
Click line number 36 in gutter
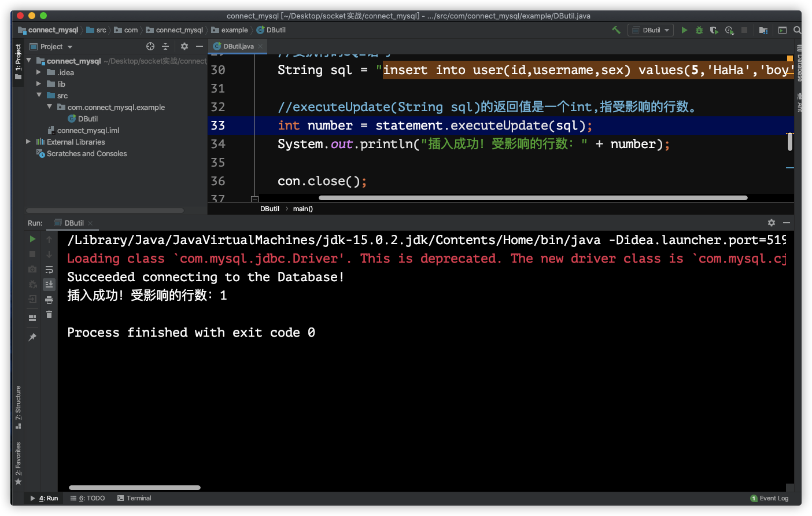click(x=218, y=181)
